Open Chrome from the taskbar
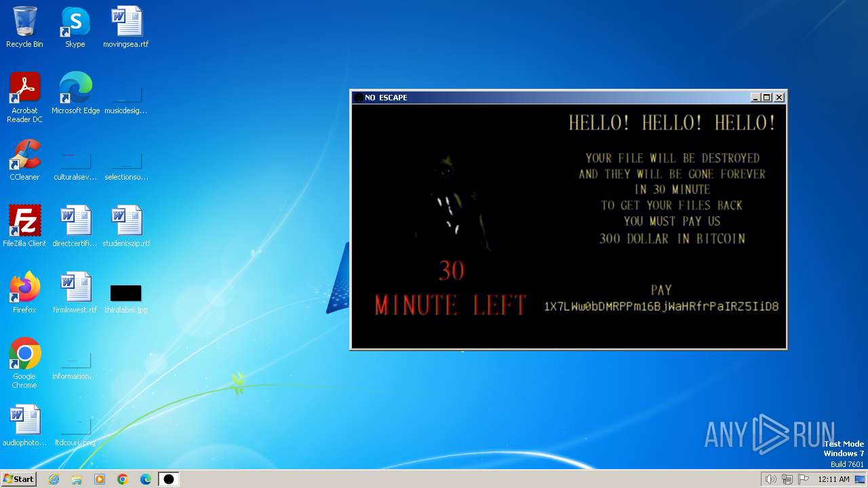Image resolution: width=868 pixels, height=488 pixels. pyautogui.click(x=123, y=479)
